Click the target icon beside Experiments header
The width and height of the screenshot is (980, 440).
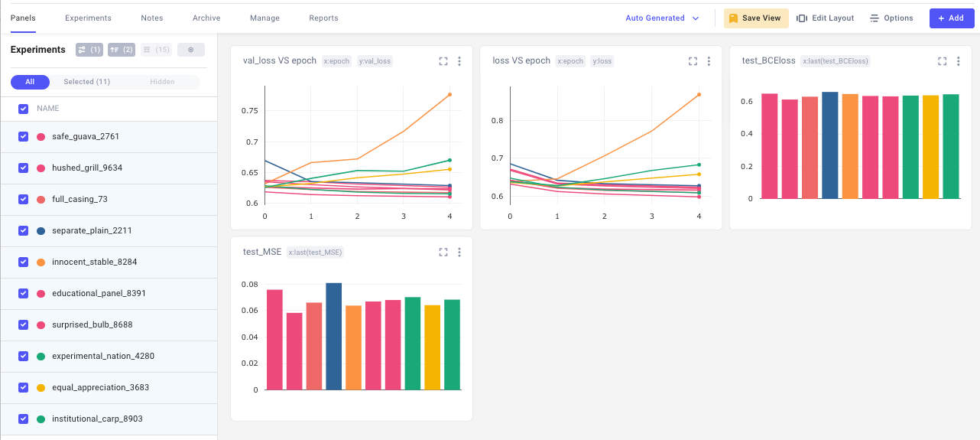(x=191, y=50)
